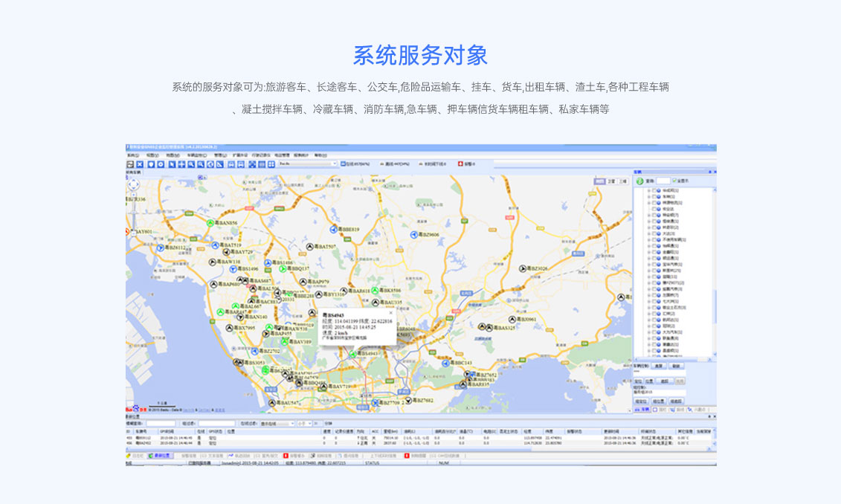Viewport: 841px width, 504px height.
Task: Open the 帮助 menu
Action: (320, 155)
